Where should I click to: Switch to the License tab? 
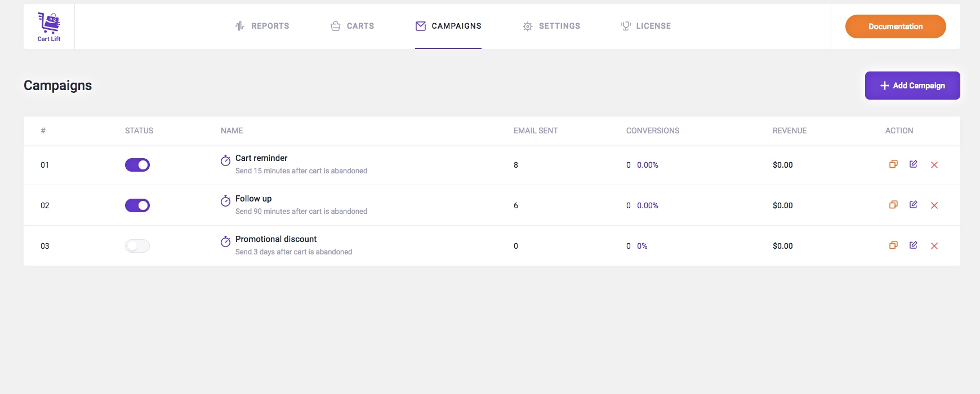[x=645, y=26]
